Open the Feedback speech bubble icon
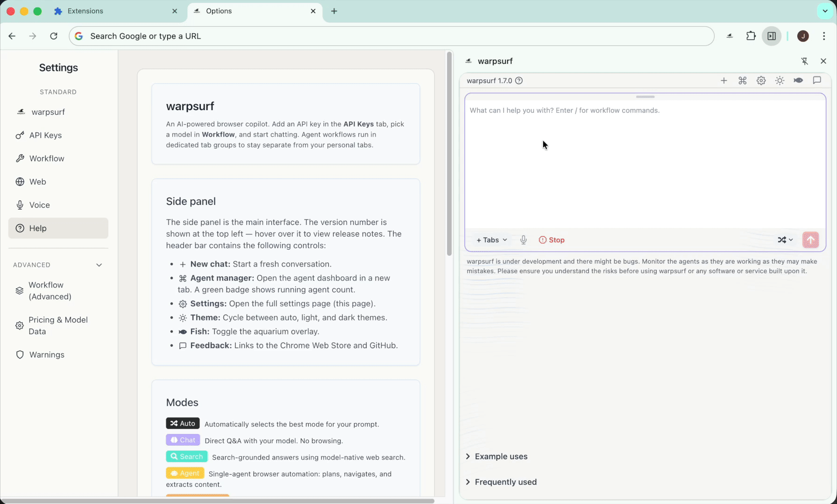 point(817,81)
